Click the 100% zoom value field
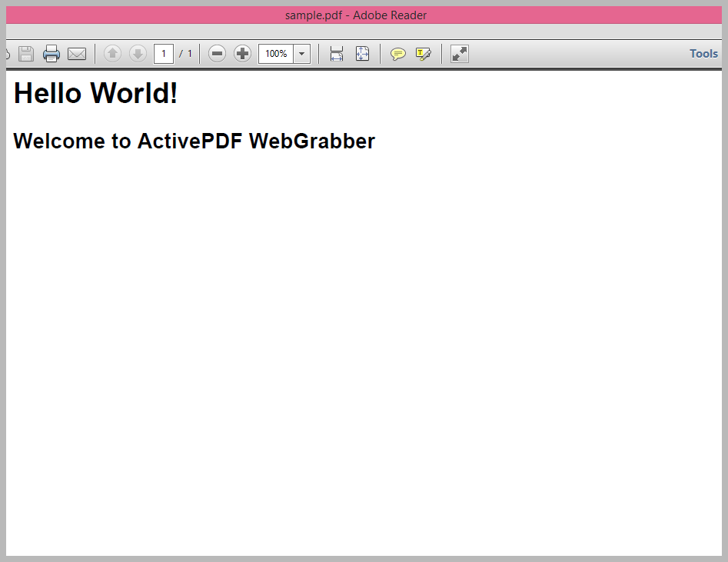728x562 pixels. pyautogui.click(x=276, y=54)
